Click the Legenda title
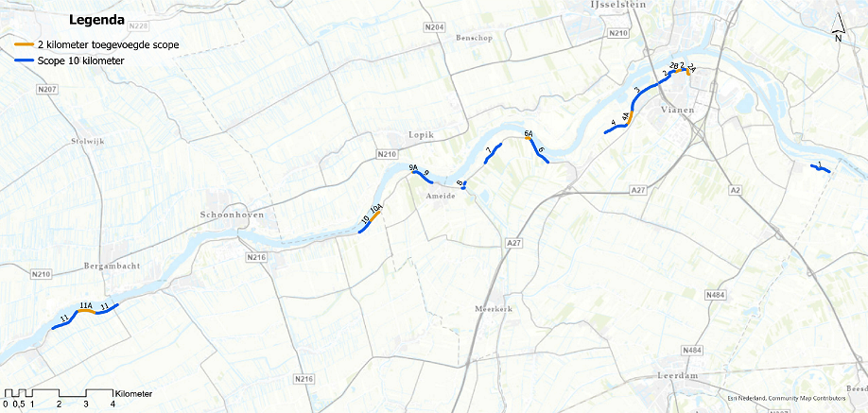This screenshot has width=868, height=413. [x=96, y=21]
